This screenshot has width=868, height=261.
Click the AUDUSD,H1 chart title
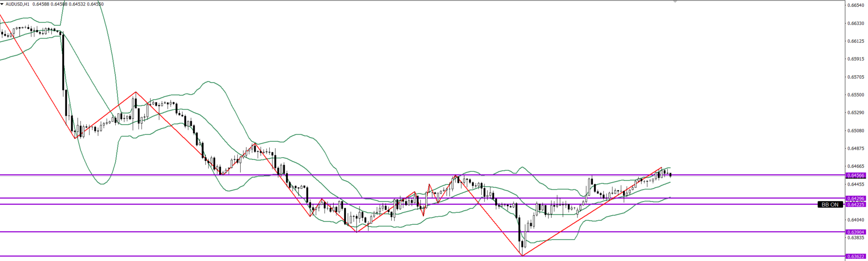[x=18, y=4]
